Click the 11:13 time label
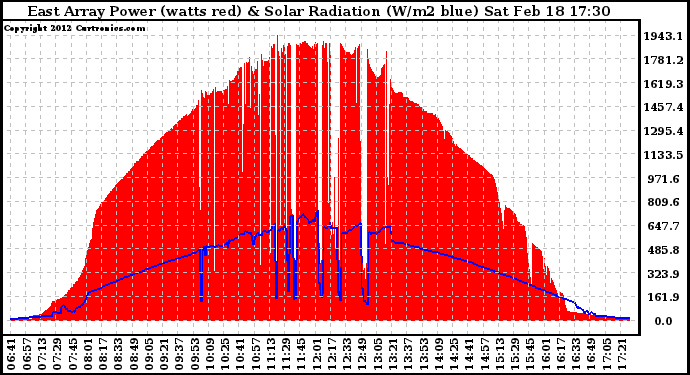Viewport: 690px width, 375px height. pyautogui.click(x=271, y=354)
